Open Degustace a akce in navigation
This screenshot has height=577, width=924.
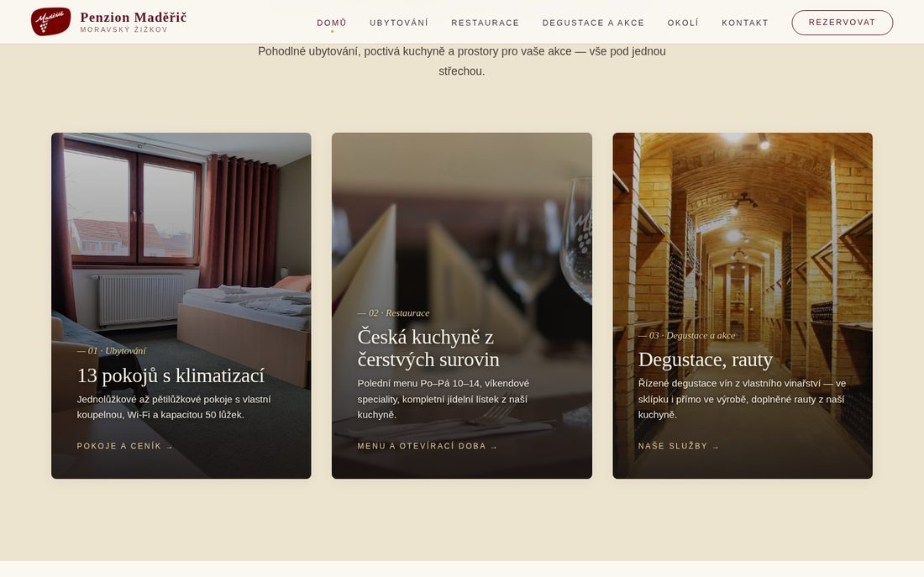click(x=593, y=23)
